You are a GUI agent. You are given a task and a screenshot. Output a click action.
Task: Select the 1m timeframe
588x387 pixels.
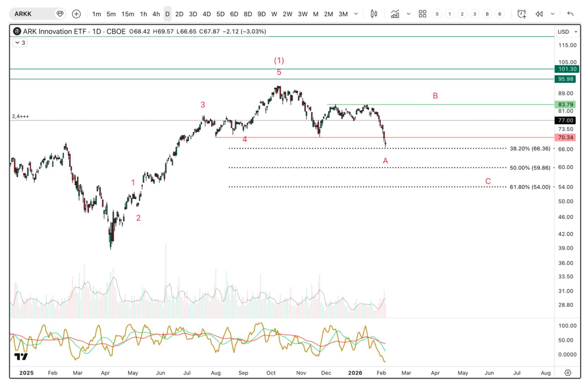[96, 14]
